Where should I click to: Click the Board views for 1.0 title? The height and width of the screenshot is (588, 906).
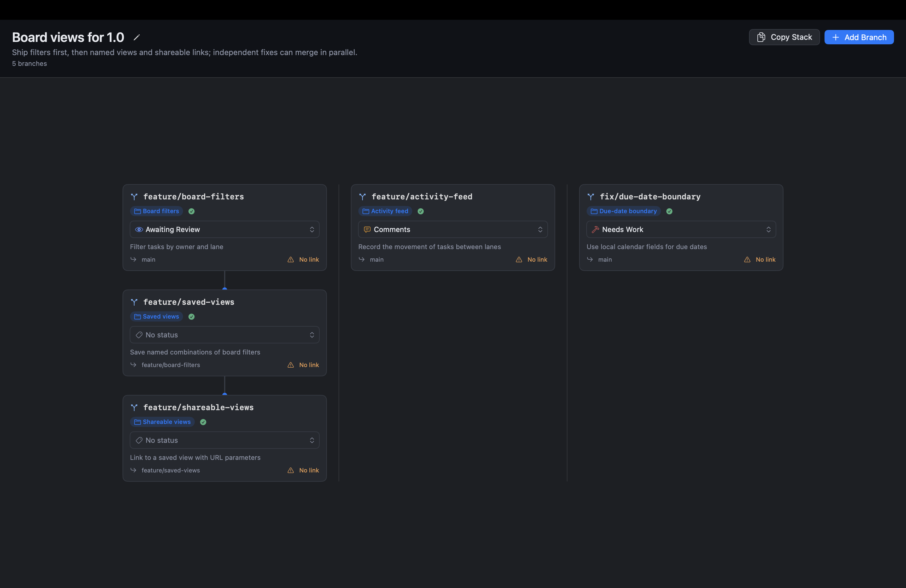(x=68, y=37)
